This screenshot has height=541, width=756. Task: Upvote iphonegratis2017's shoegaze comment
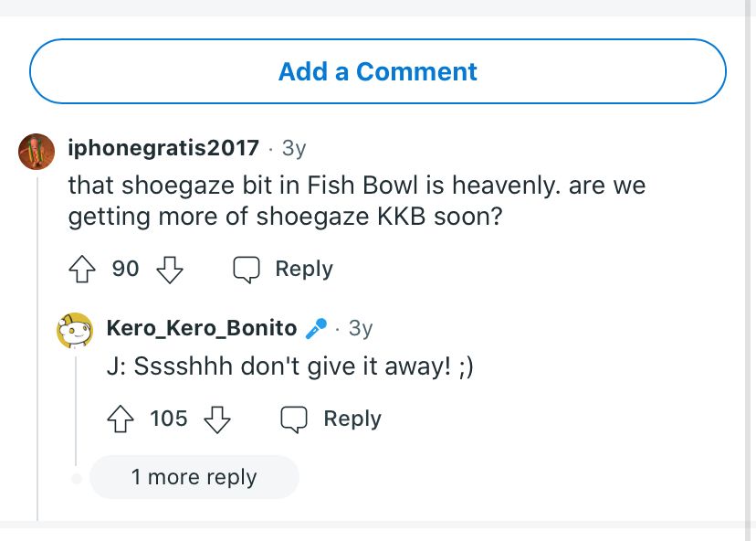(84, 270)
